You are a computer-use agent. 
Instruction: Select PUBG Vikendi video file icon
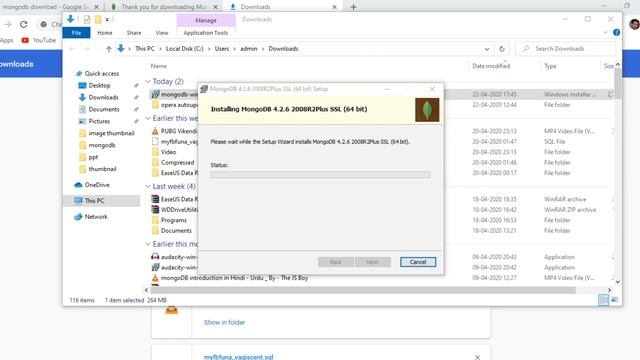click(x=155, y=131)
